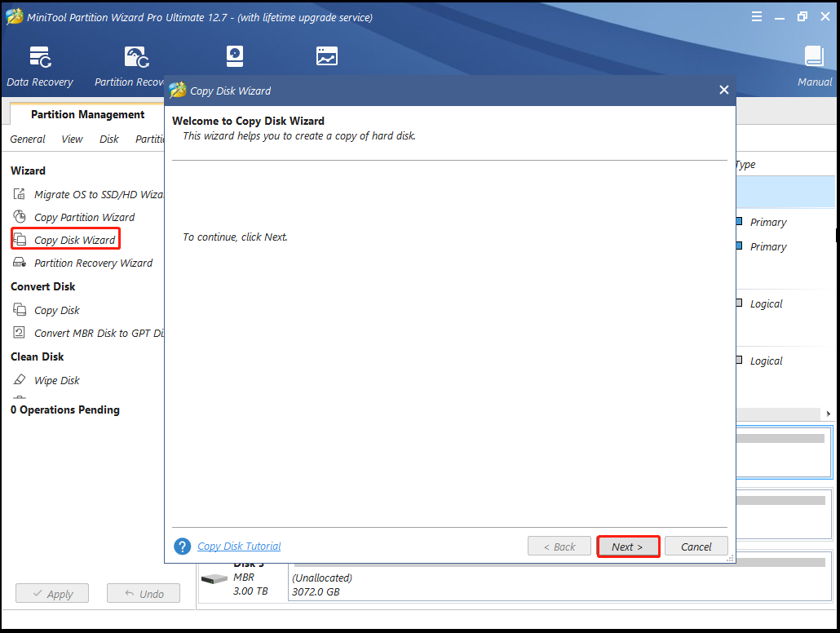
Task: Click the Apply button
Action: tap(52, 593)
